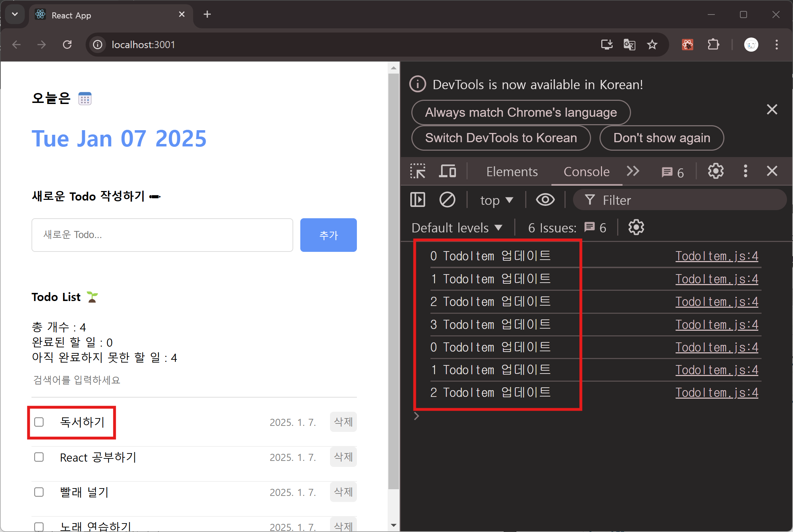Click the 새로운 Todo input field
Screen dimensions: 793x532
tap(162, 235)
